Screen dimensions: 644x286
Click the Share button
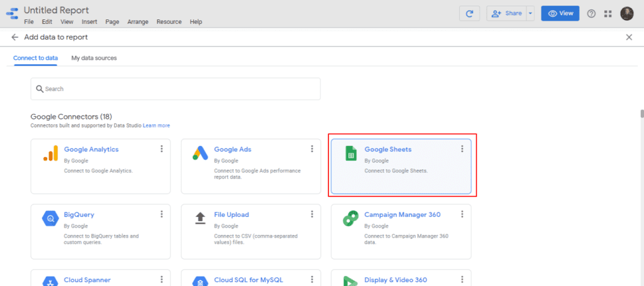pyautogui.click(x=506, y=14)
